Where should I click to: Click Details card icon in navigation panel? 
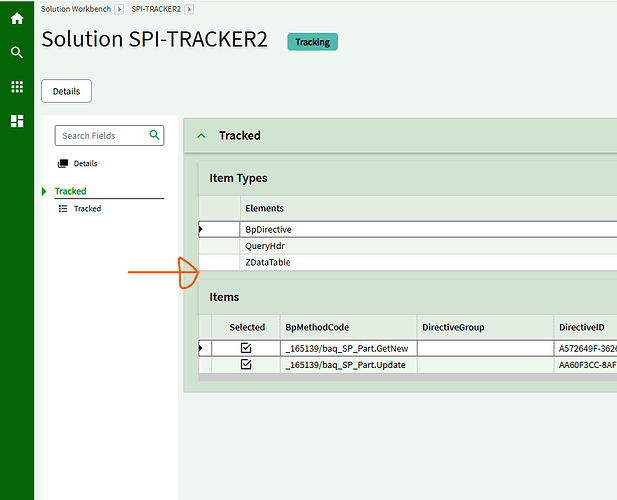(x=63, y=164)
